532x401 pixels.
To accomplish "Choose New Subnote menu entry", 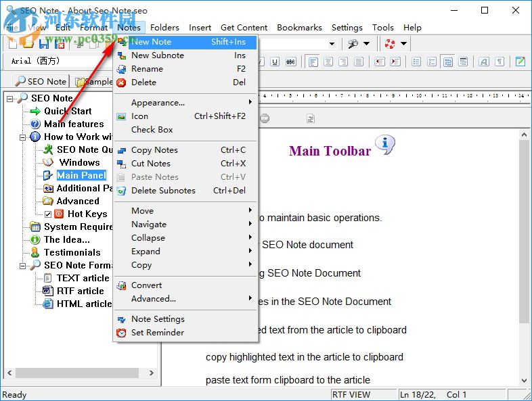I will coord(185,55).
